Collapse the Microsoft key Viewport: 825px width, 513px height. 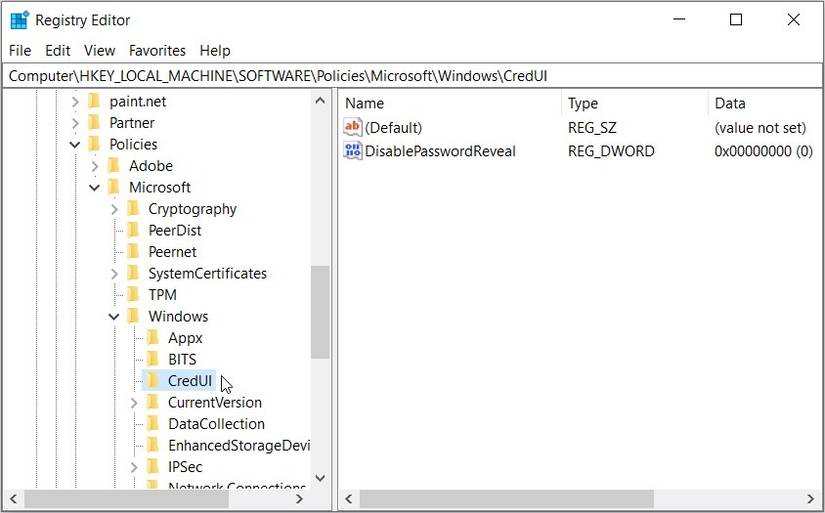(95, 188)
